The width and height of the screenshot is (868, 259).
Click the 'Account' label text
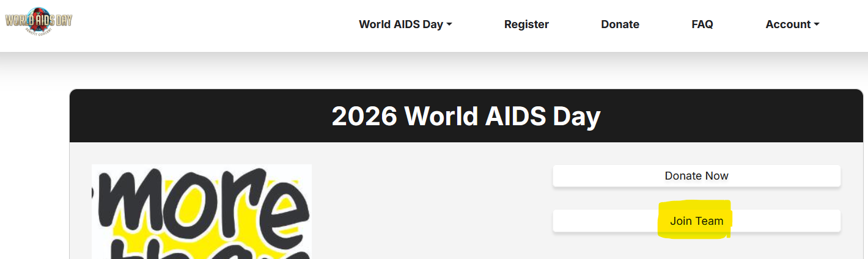788,24
